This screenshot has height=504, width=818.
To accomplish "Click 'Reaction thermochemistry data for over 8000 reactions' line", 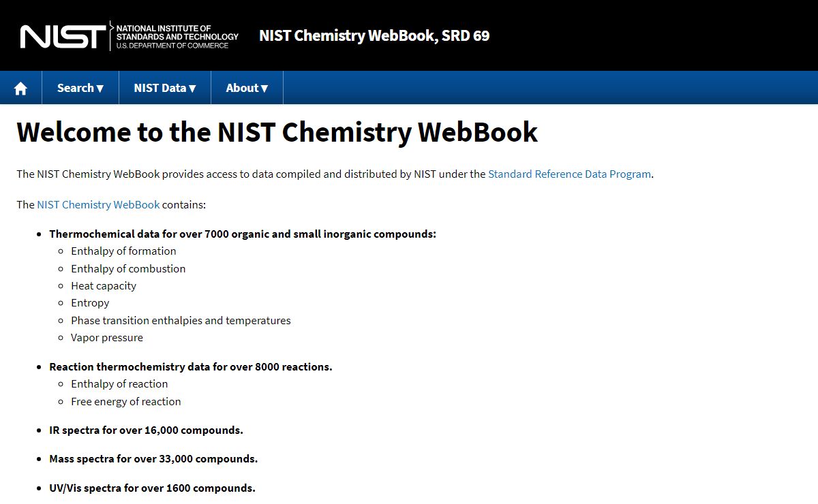I will coord(191,366).
